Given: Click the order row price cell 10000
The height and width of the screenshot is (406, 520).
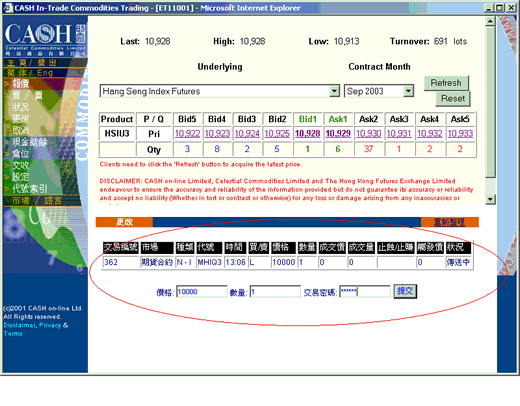Looking at the screenshot, I should [x=283, y=262].
